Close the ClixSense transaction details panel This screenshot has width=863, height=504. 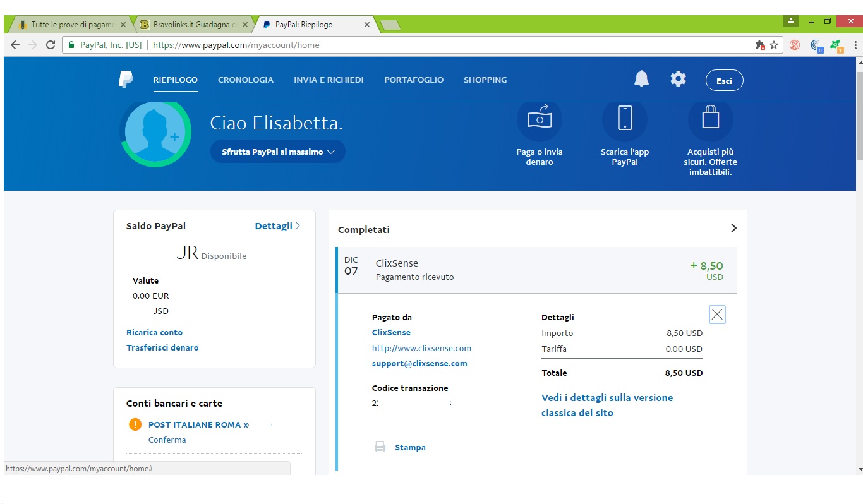(717, 315)
